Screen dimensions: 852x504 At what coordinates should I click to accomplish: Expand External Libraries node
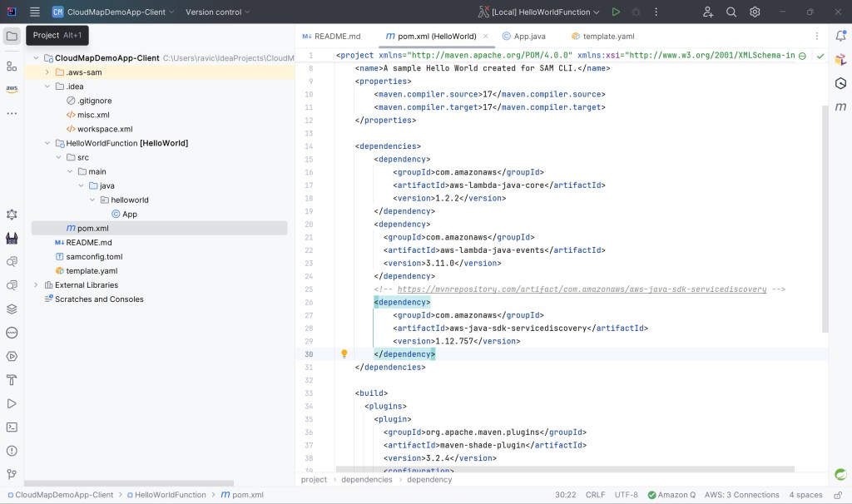[36, 285]
